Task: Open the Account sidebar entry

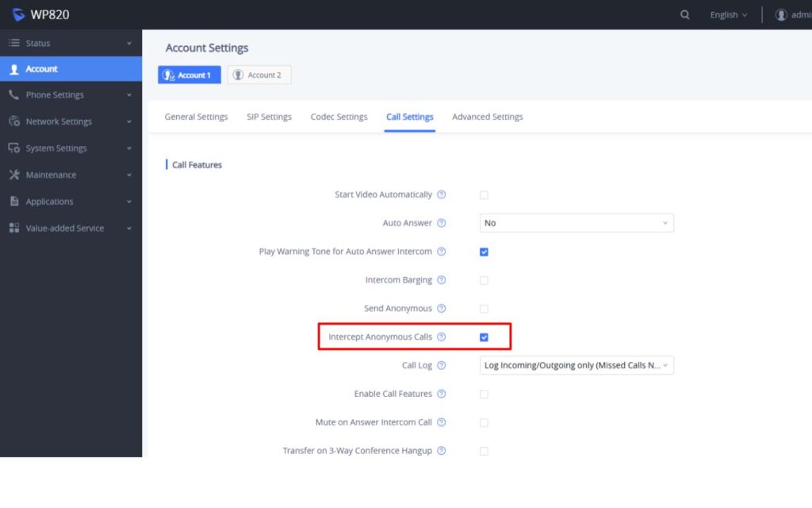Action: [71, 69]
